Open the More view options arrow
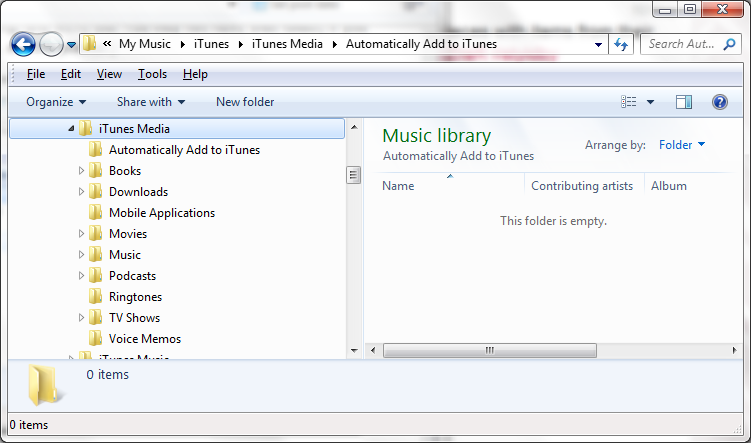Image resolution: width=751 pixels, height=443 pixels. click(650, 102)
